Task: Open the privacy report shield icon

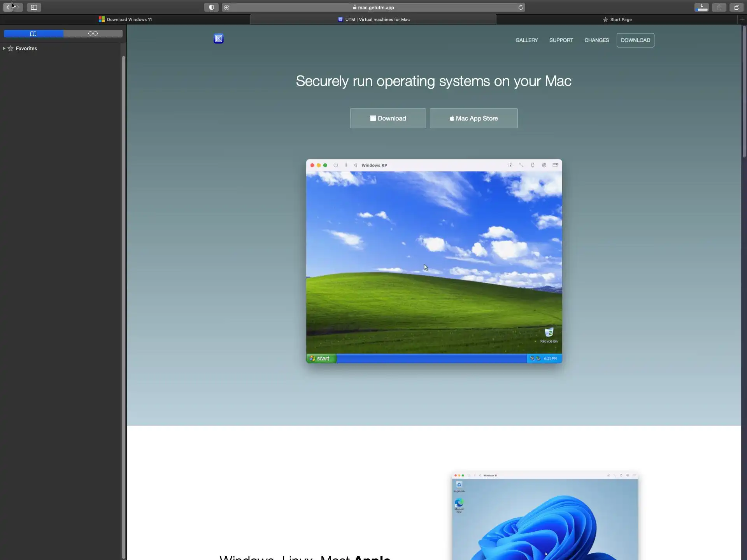Action: 211,7
